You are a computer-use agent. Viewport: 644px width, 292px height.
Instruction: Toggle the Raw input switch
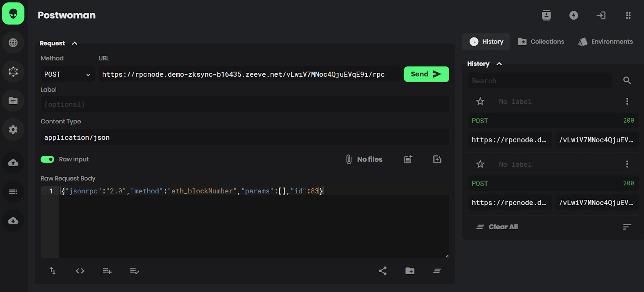tap(47, 159)
